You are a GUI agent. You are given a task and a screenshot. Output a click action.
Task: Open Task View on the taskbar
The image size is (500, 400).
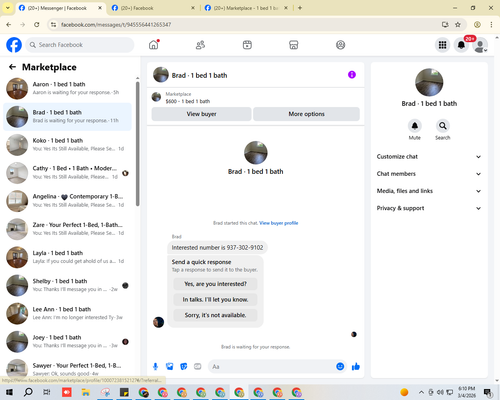coord(47,392)
